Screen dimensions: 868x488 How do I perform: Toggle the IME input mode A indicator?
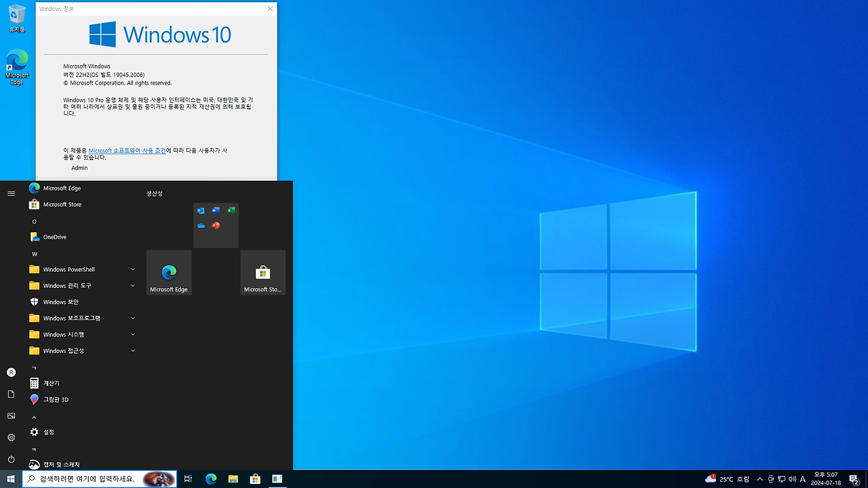point(803,479)
